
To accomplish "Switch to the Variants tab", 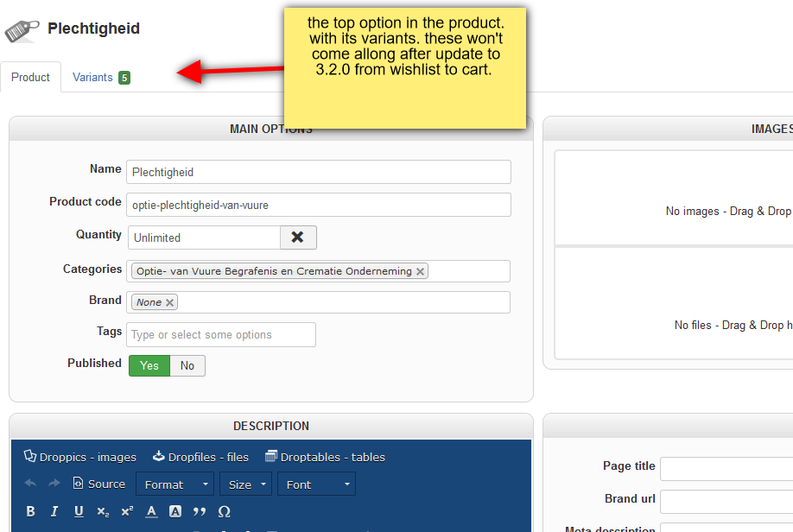I will (x=92, y=78).
